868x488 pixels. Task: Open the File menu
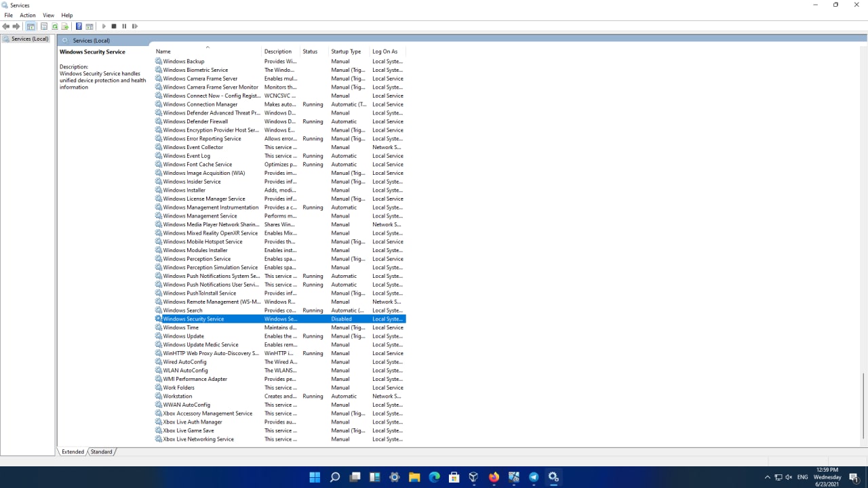click(9, 15)
